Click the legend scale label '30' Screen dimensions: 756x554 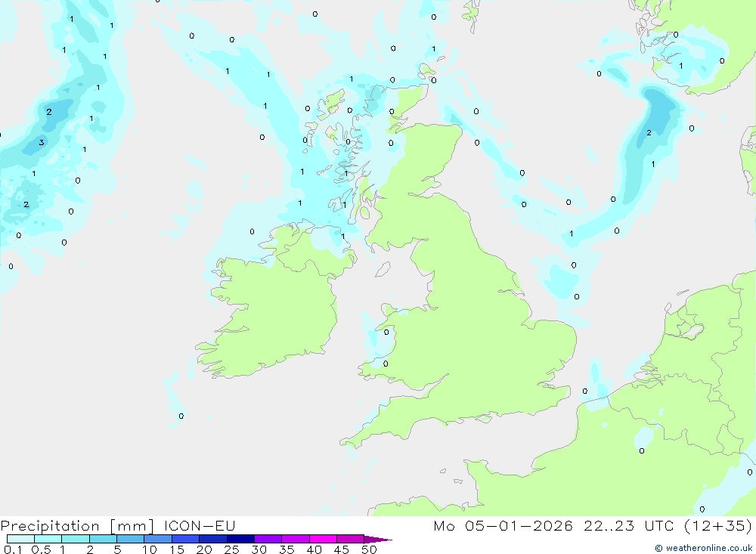tap(259, 549)
